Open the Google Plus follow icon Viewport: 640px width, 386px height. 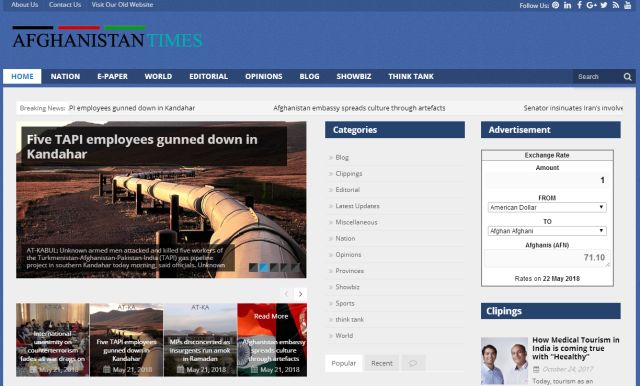pos(591,5)
